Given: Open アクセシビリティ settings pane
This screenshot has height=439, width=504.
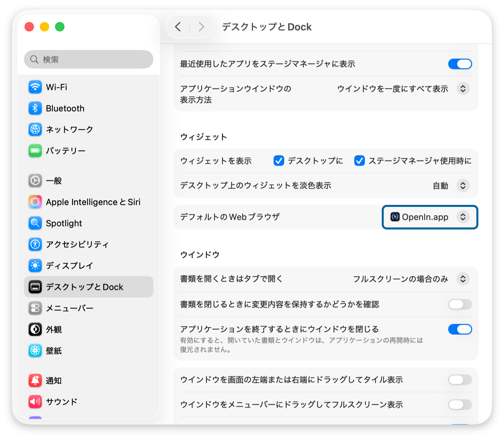Looking at the screenshot, I should point(89,244).
